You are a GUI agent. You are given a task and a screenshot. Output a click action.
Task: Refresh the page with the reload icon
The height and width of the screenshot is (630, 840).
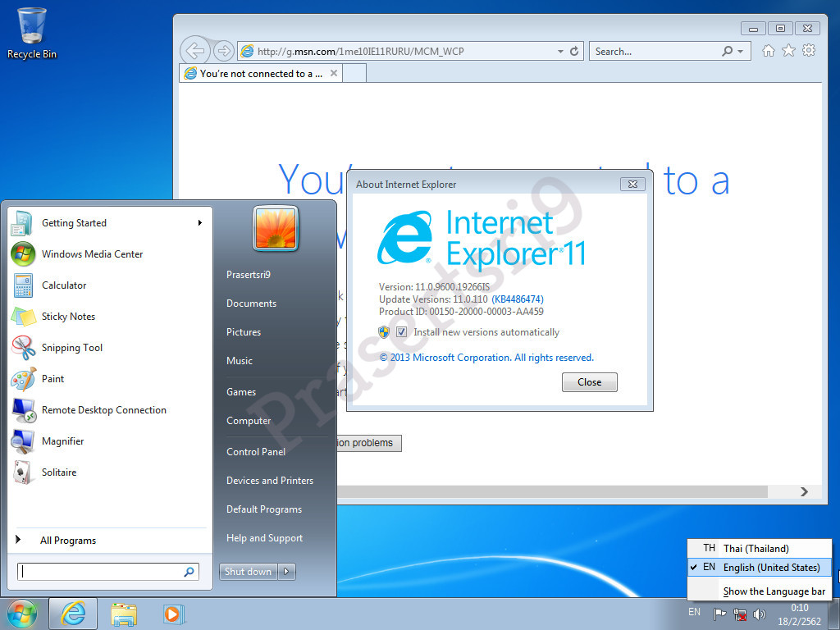click(574, 52)
